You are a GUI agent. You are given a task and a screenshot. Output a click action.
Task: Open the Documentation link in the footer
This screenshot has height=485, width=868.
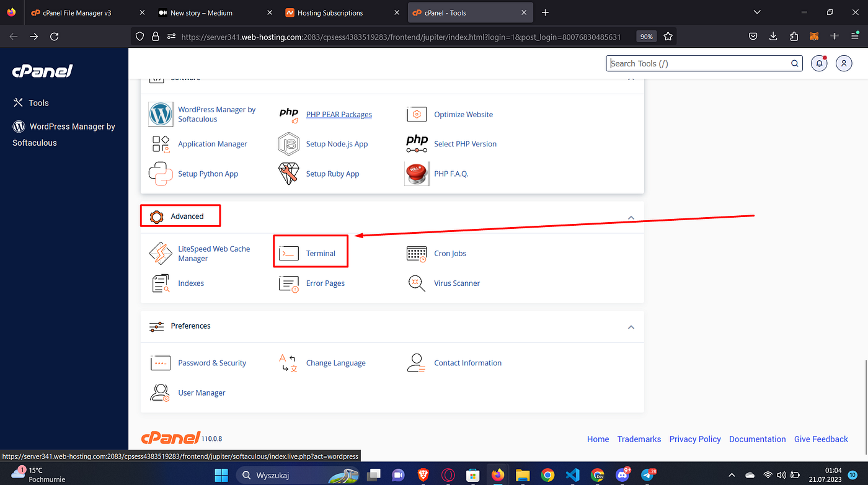pyautogui.click(x=757, y=438)
